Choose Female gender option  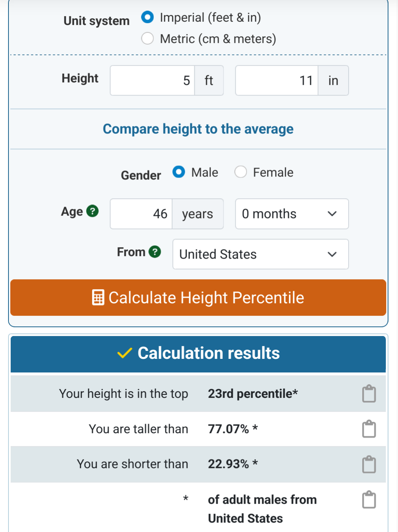(241, 172)
